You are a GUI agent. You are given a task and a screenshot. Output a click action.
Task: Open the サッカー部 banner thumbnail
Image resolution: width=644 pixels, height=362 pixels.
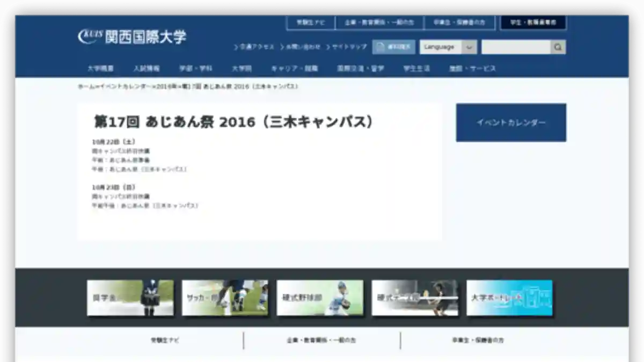[x=225, y=298]
